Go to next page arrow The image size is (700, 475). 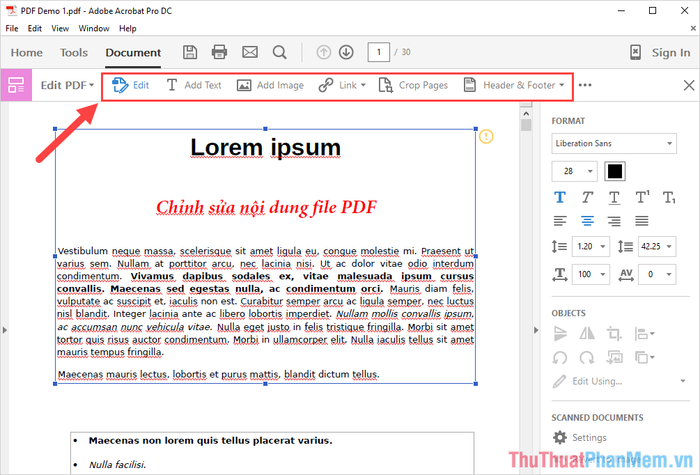click(346, 52)
